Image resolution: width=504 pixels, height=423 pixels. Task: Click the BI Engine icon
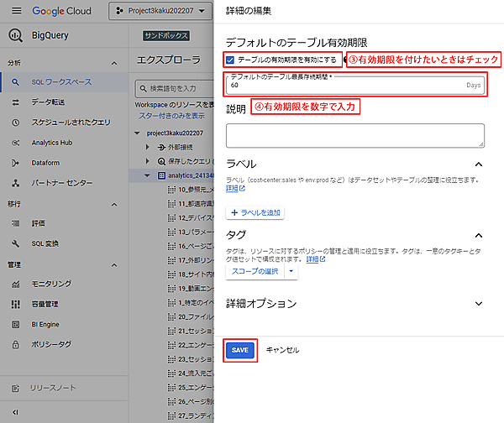point(15,324)
